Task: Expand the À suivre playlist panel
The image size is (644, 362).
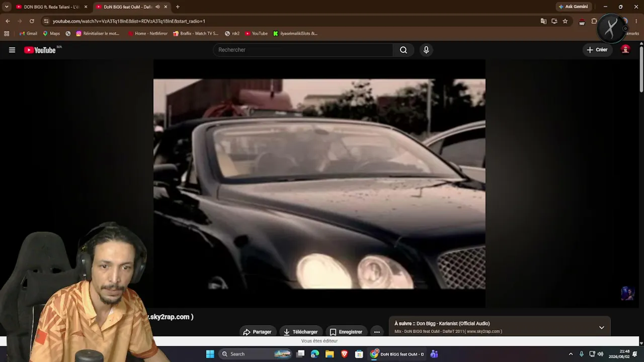Action: (x=602, y=327)
